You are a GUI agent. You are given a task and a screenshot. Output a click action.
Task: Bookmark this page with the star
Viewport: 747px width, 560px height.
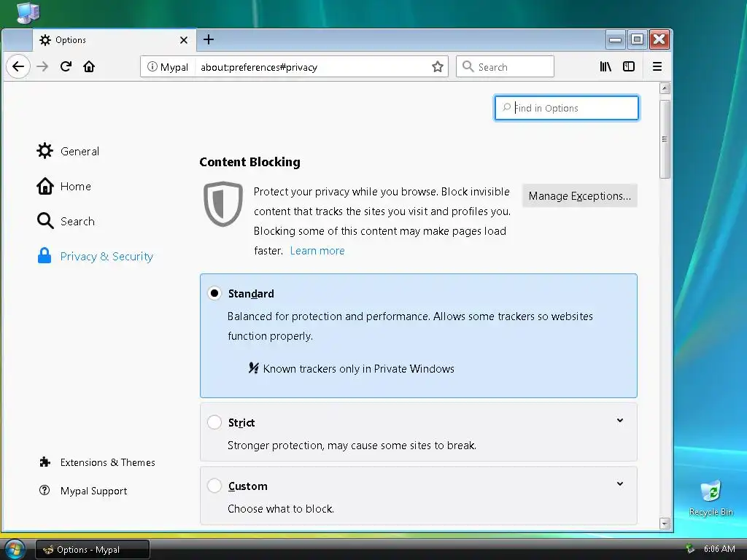click(x=438, y=66)
